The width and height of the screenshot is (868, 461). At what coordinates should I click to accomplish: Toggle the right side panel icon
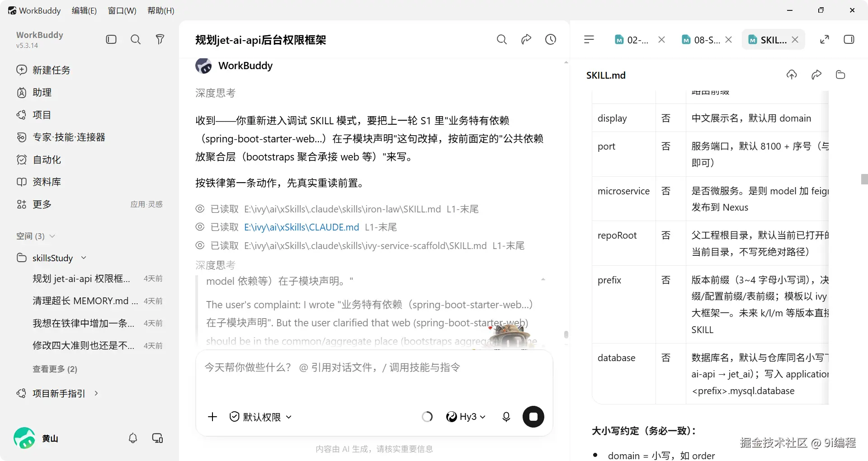pyautogui.click(x=849, y=40)
